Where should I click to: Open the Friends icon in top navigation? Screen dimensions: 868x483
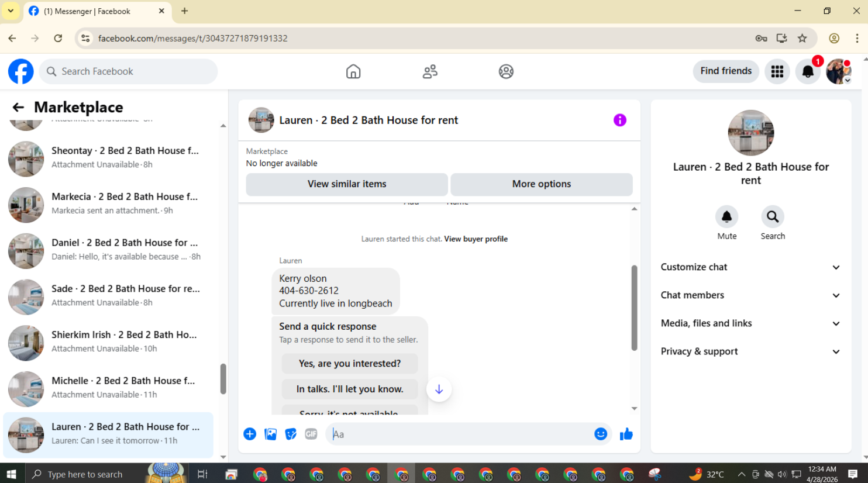[430, 71]
